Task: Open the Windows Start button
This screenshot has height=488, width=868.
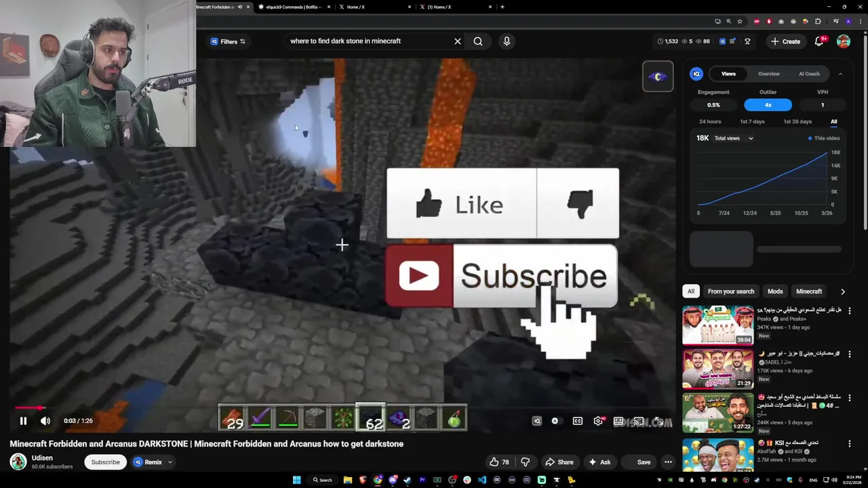Action: coord(296,480)
